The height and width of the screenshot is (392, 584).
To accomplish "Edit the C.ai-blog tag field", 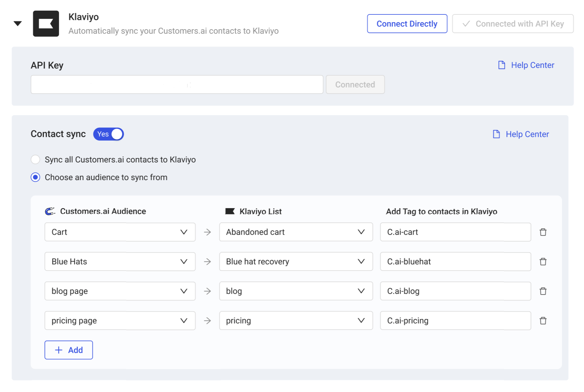I will pos(456,291).
